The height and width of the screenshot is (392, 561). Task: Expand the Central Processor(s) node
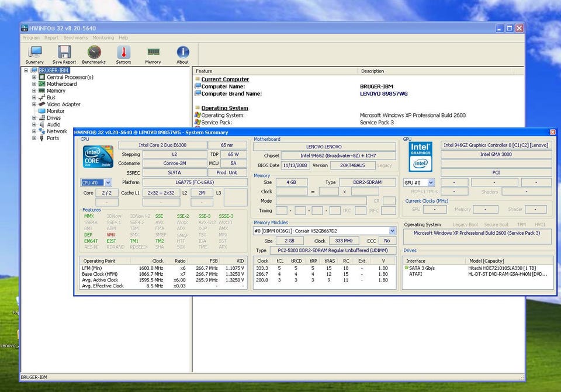(x=34, y=77)
